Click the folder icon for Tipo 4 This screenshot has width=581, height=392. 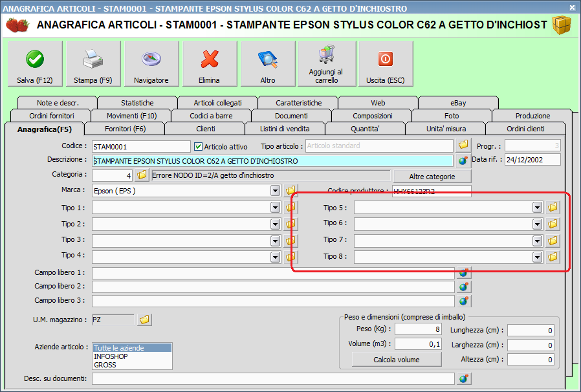pos(290,256)
